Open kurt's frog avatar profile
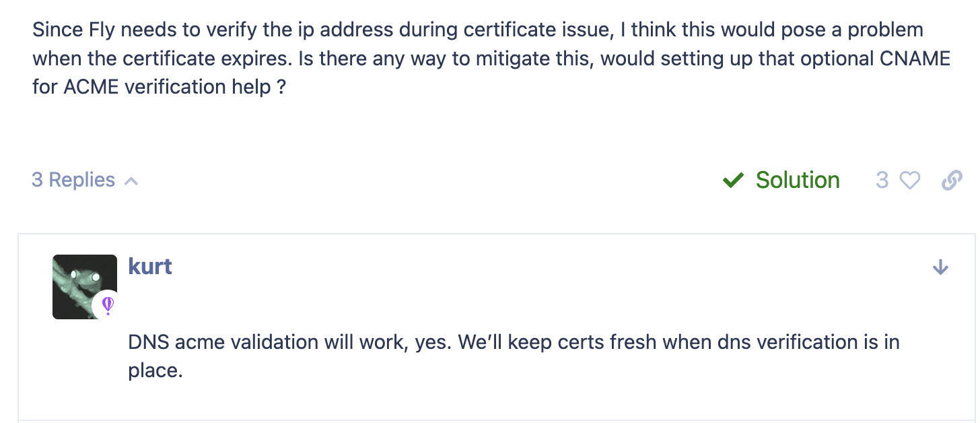Screen dimensions: 980x423 point(85,286)
